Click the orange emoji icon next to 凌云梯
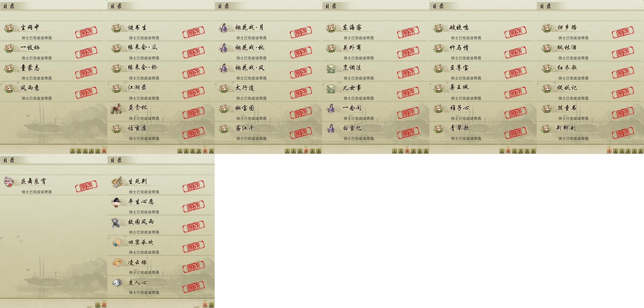Viewport: 644px width, 308px height. (117, 262)
